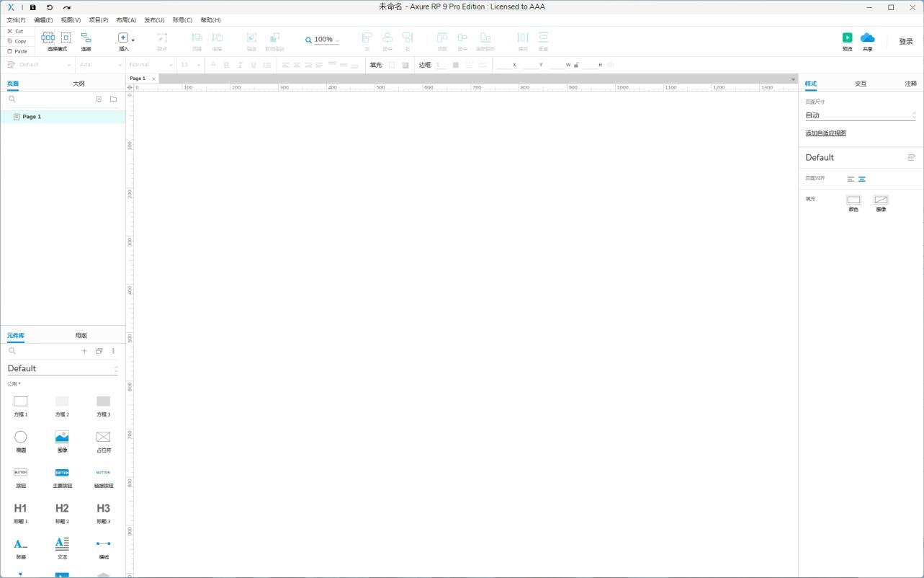Click the Share (共享) cloud icon

867,37
